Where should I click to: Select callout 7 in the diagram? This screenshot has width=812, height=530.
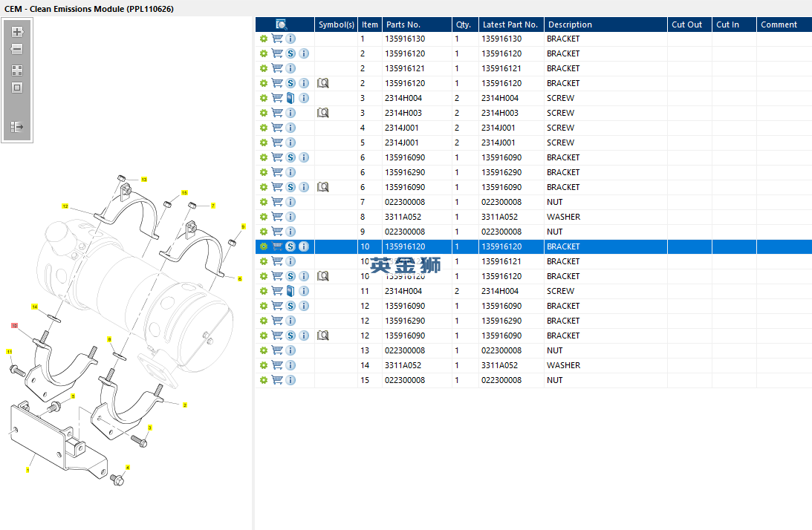[212, 206]
